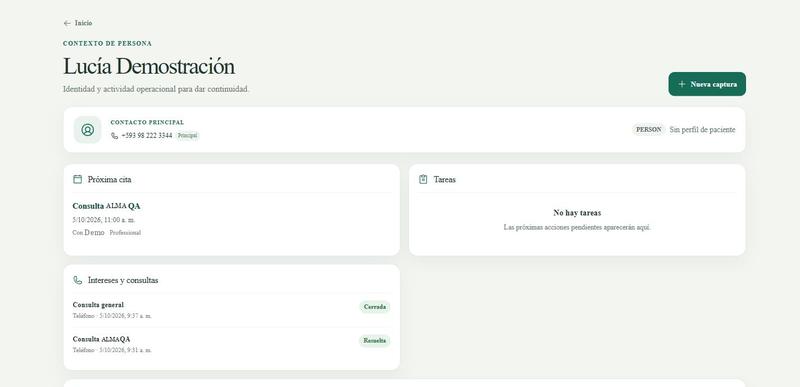Click the clipboard icon by Tareas

(x=423, y=179)
